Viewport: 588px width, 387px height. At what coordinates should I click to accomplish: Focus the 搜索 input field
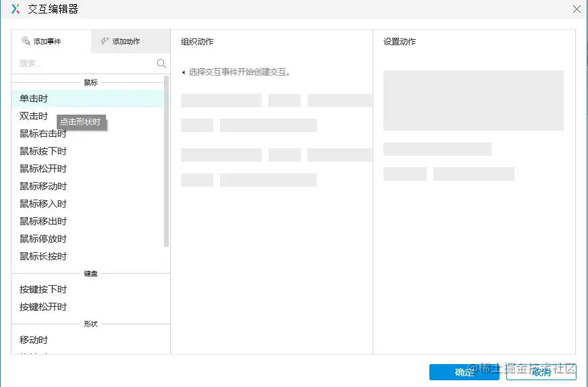point(87,63)
